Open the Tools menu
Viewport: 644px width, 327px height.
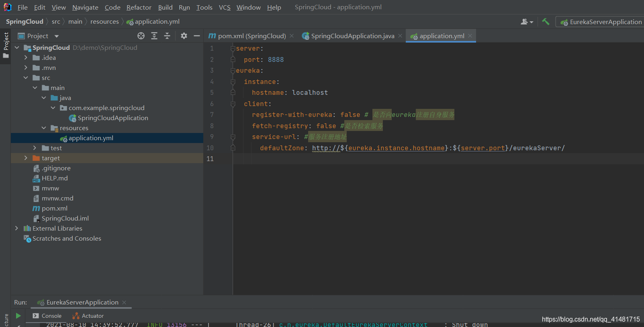(204, 7)
